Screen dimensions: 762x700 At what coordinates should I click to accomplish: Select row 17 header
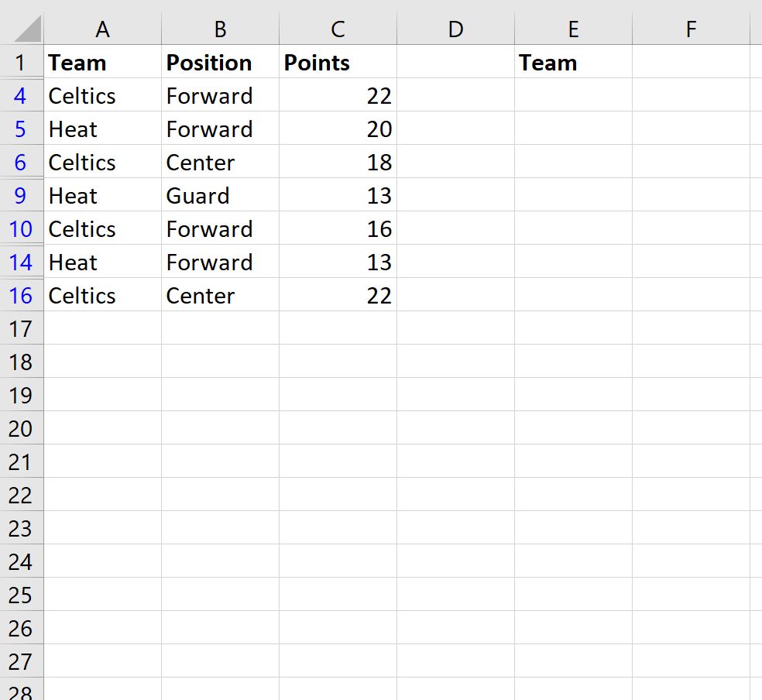tap(21, 328)
